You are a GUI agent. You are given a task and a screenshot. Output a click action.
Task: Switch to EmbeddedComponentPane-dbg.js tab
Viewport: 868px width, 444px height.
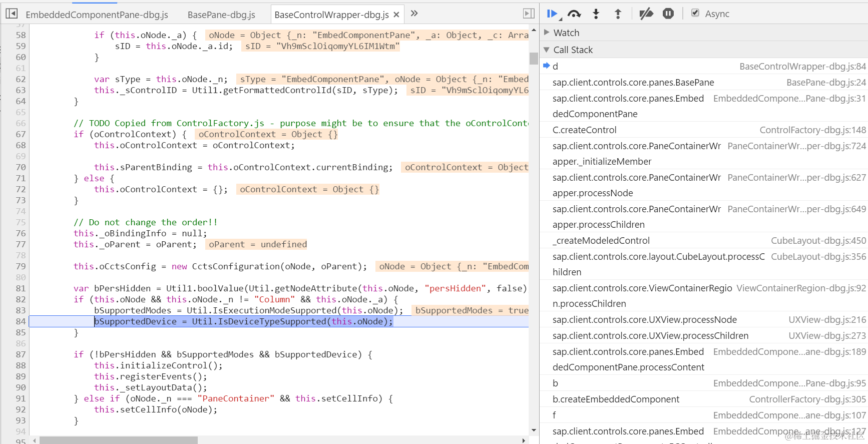point(97,15)
